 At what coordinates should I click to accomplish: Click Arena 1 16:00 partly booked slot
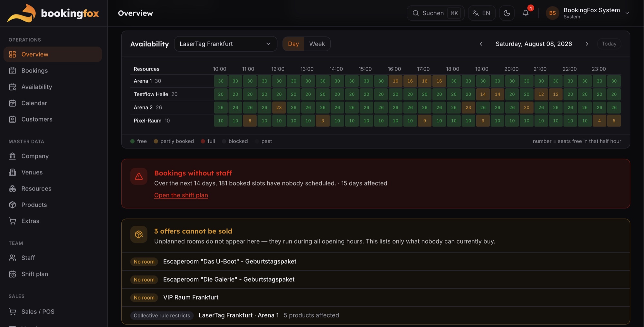click(396, 81)
